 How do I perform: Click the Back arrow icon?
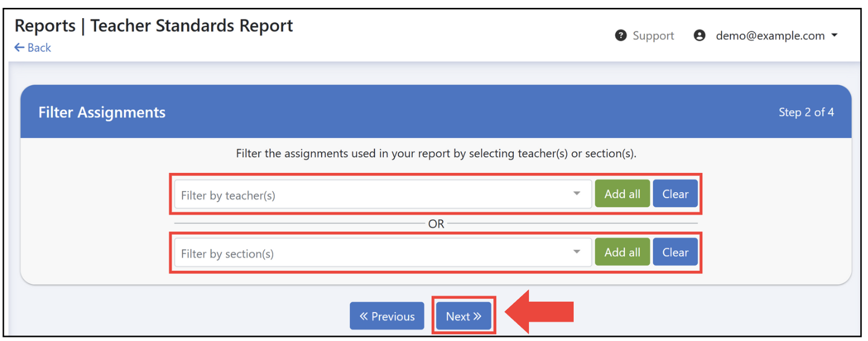coord(19,48)
